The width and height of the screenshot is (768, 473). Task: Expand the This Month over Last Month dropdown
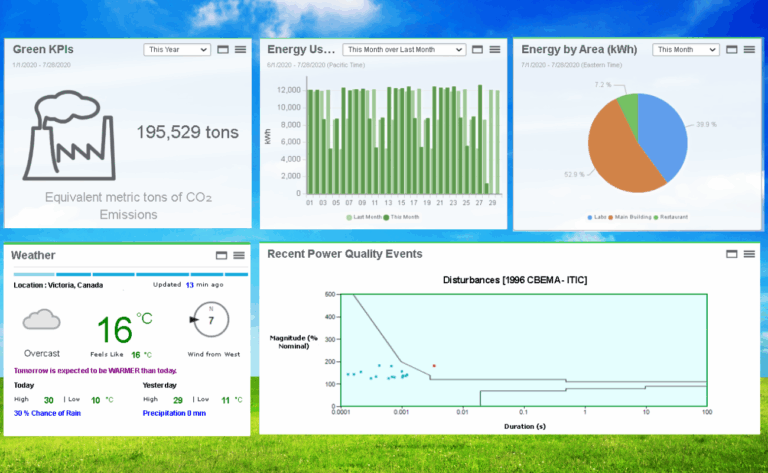click(404, 49)
